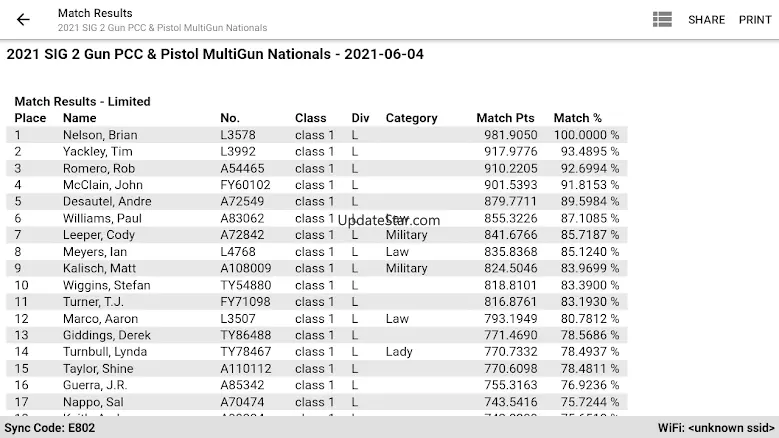779x438 pixels.
Task: Select Nelson, Brian result row
Action: (x=100, y=135)
